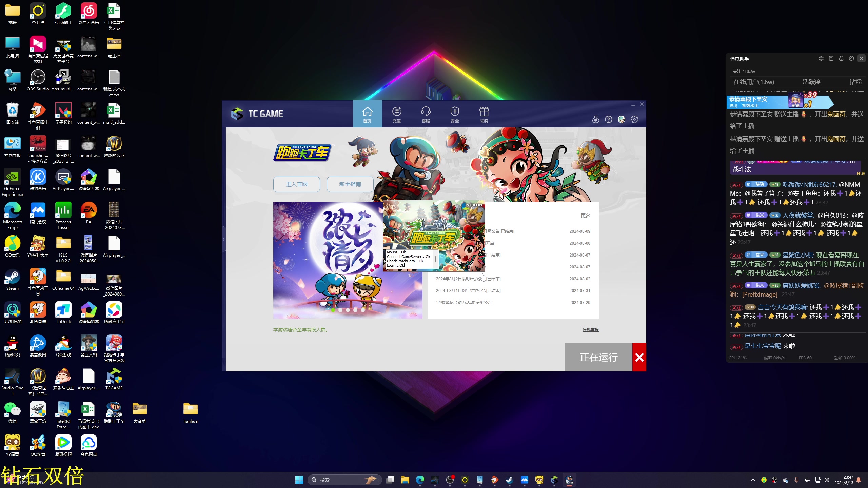Click username 入夜就鼓掌 in chat
This screenshot has width=868, height=488.
pos(798,216)
